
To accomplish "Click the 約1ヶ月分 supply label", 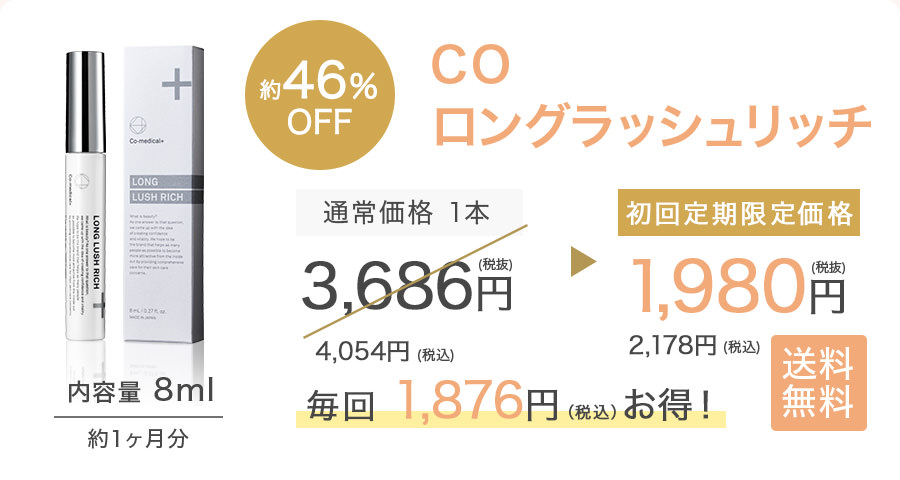I will 138,439.
